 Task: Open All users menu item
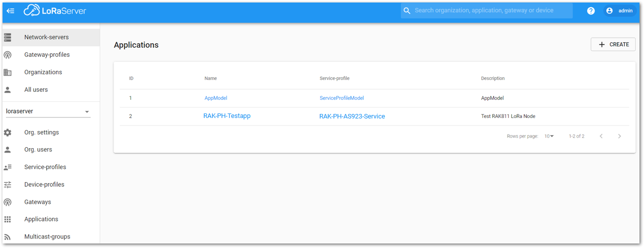pyautogui.click(x=51, y=90)
